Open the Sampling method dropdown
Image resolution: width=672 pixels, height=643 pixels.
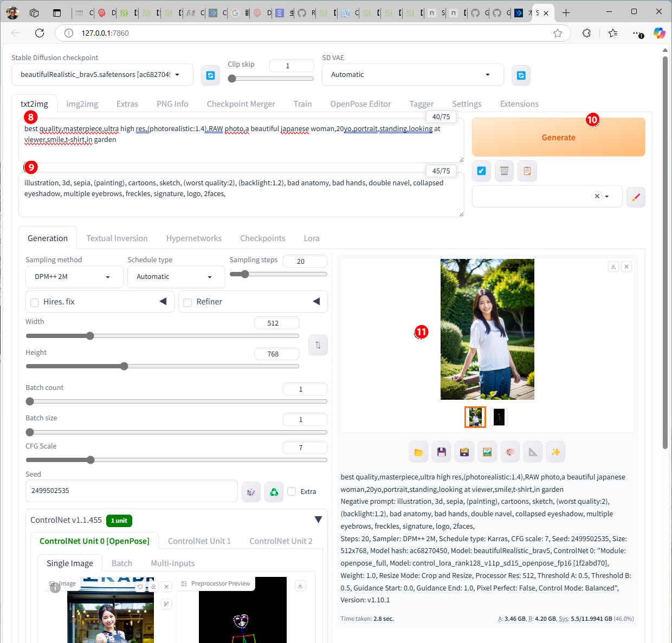point(74,277)
